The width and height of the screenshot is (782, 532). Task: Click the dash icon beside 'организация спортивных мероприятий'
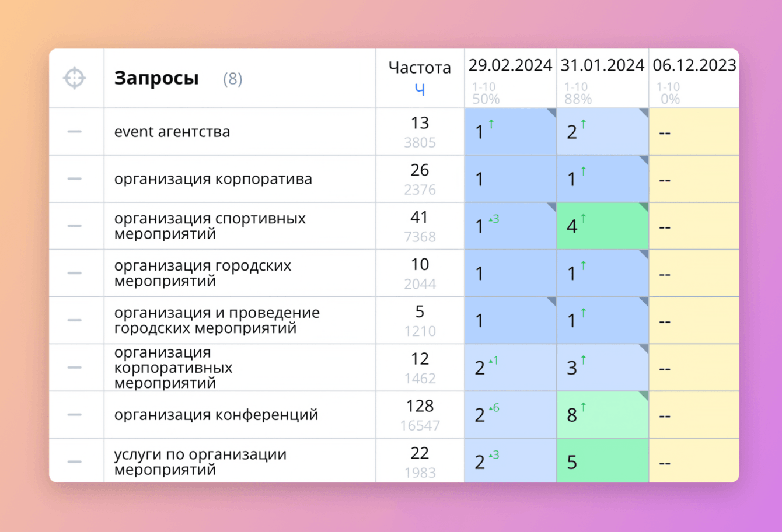point(75,226)
